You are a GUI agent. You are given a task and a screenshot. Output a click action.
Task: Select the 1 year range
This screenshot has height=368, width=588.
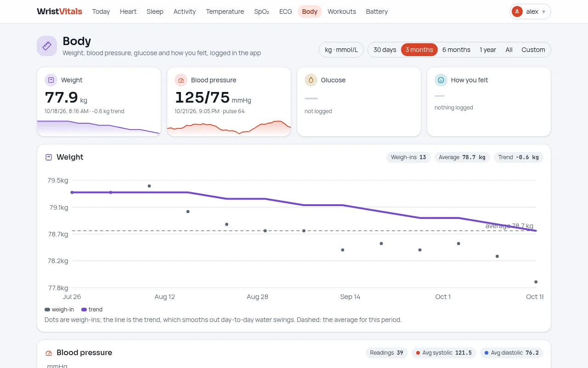point(488,50)
